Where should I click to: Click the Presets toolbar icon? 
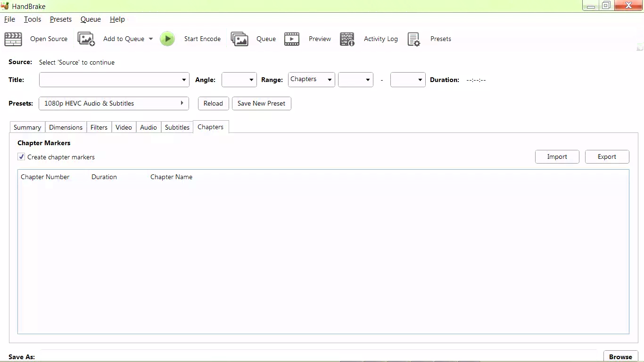tap(413, 39)
